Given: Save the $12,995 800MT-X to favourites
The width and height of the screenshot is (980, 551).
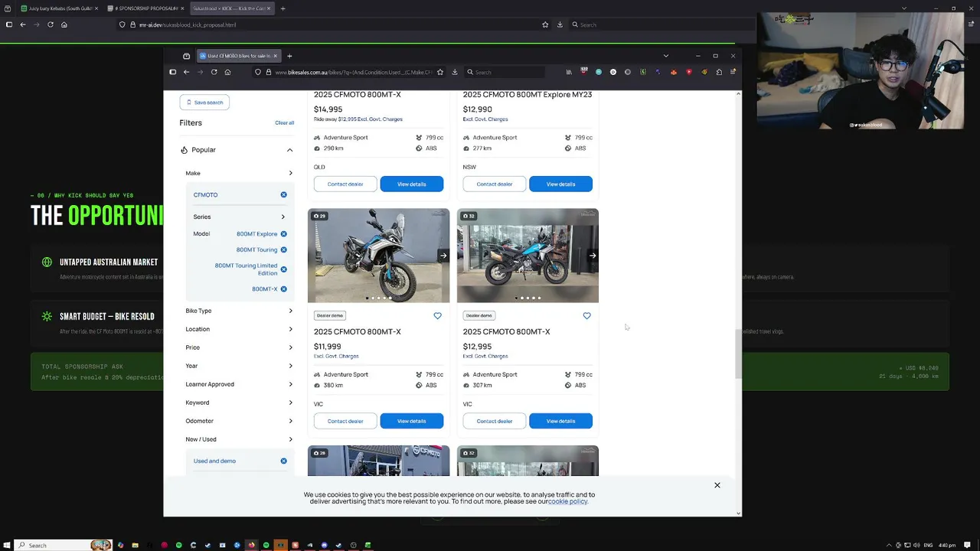Looking at the screenshot, I should point(586,315).
